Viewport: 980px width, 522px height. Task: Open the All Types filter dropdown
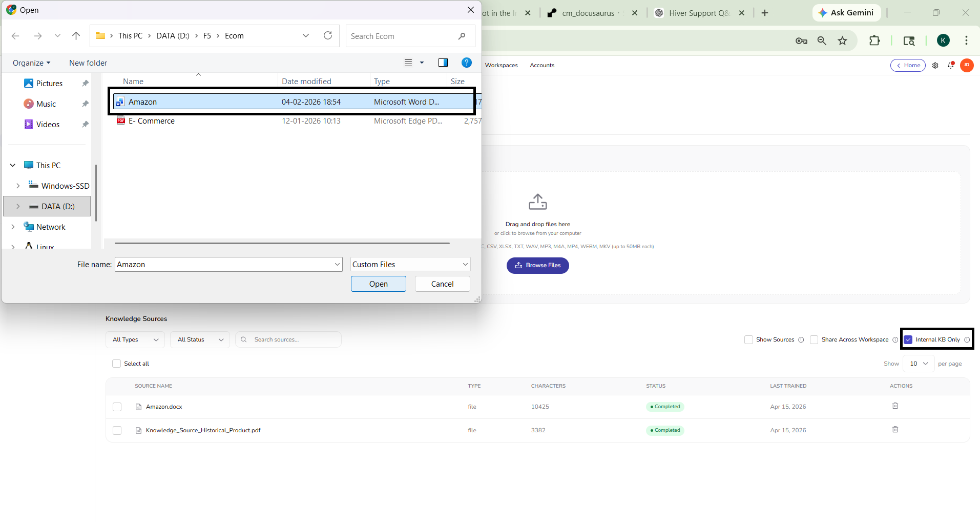coord(135,339)
